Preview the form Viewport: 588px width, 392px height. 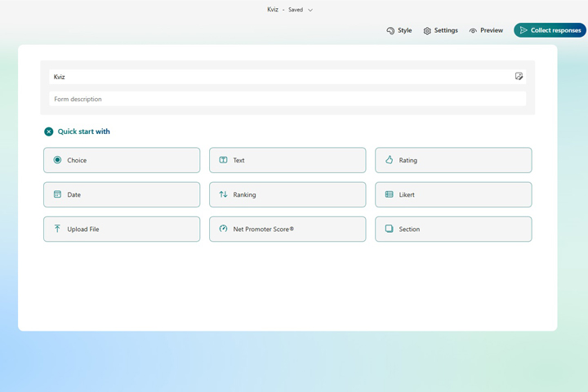[485, 30]
